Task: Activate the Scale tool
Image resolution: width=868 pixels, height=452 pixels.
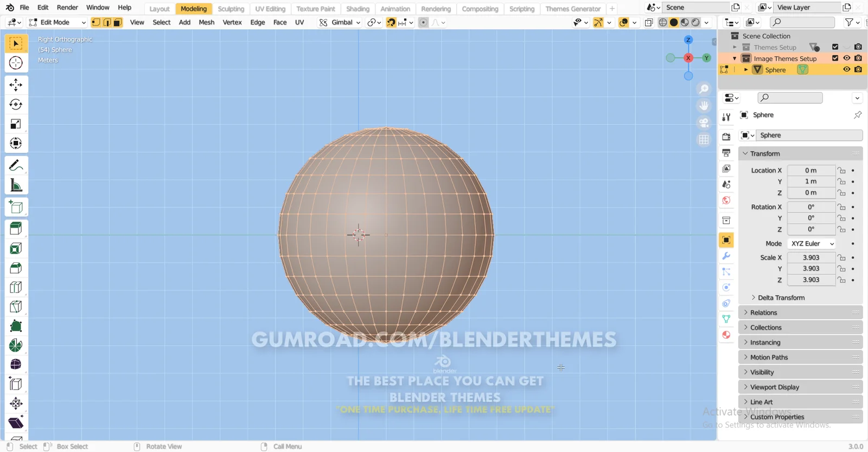Action: (16, 124)
